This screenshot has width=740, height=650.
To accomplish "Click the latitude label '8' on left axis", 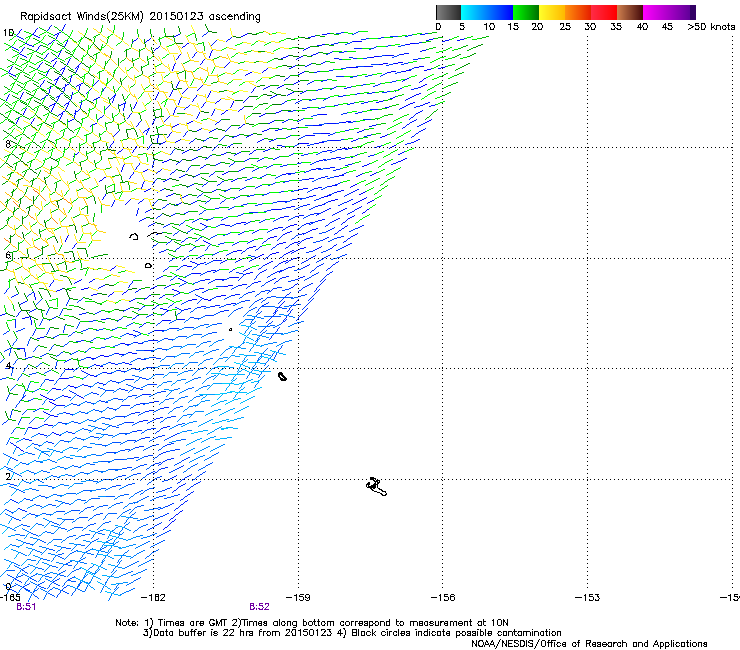I will point(8,144).
